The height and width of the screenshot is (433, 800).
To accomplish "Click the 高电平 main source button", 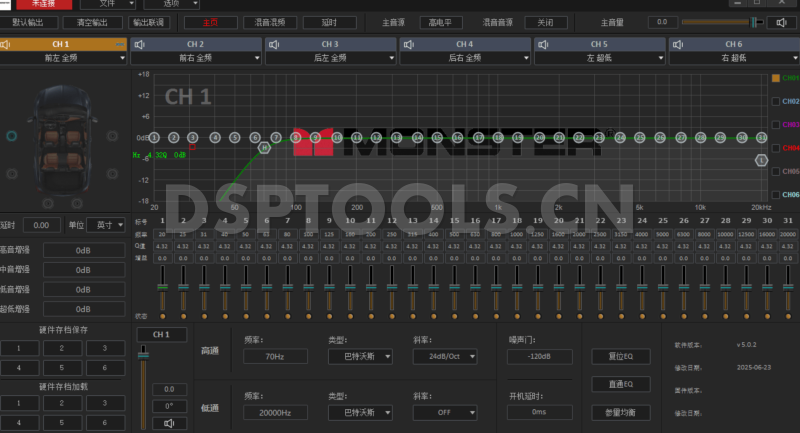I will pos(441,22).
